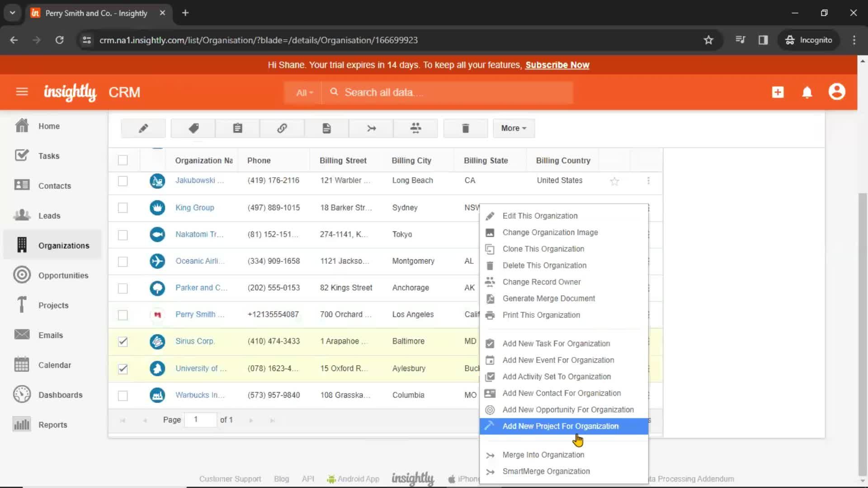The image size is (868, 488).
Task: Check the Oceanic Airlines row checkbox
Action: point(123,262)
